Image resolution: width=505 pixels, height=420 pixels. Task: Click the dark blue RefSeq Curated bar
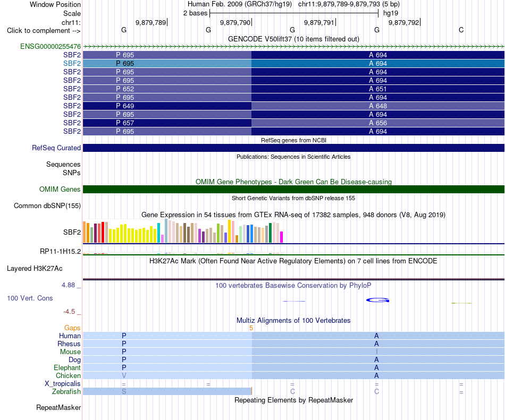click(294, 148)
